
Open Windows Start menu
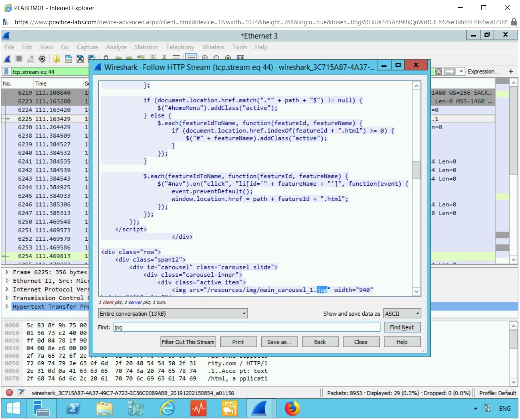coord(13,408)
